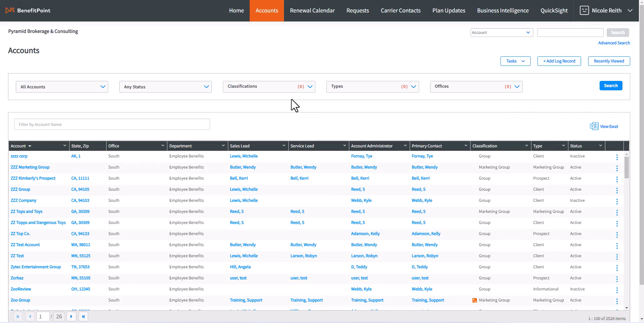Image resolution: width=644 pixels, height=323 pixels.
Task: Click the View Excel icon
Action: pos(594,126)
